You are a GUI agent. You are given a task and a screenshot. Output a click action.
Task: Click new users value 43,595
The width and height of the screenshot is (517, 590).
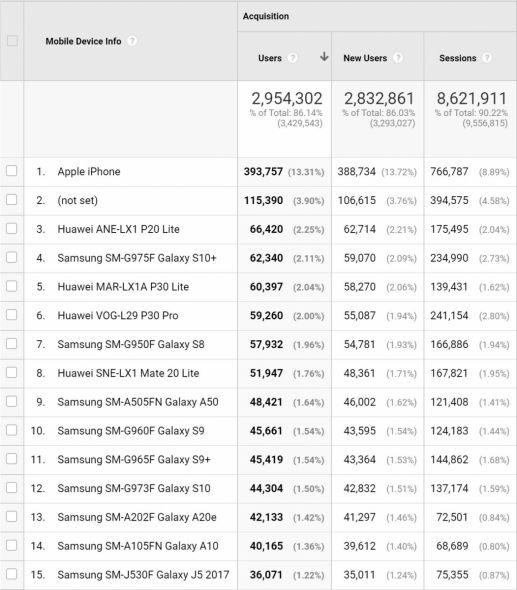point(360,430)
